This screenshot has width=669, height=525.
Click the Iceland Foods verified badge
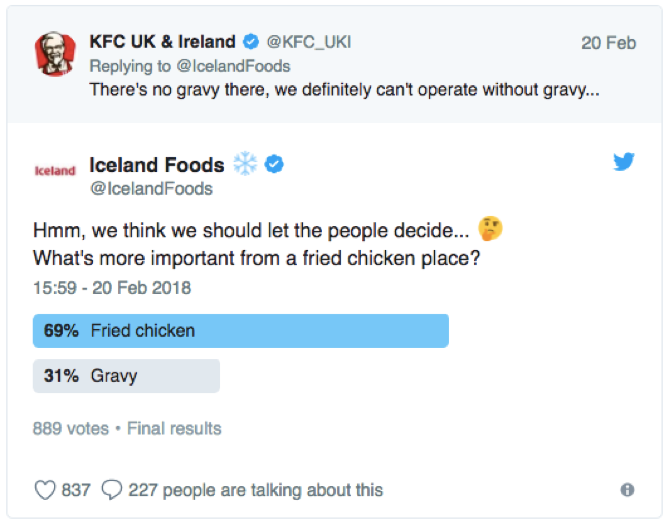[x=273, y=164]
